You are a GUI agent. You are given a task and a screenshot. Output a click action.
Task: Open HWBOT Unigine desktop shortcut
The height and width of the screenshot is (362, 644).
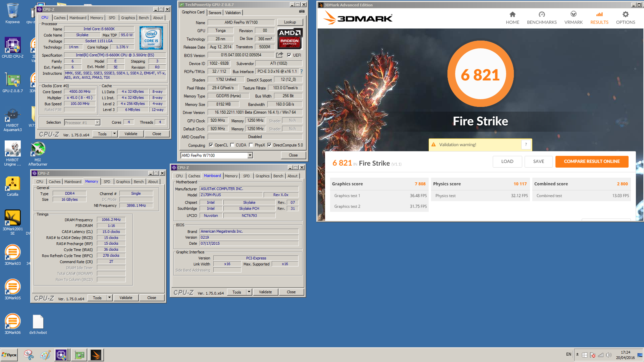click(12, 154)
